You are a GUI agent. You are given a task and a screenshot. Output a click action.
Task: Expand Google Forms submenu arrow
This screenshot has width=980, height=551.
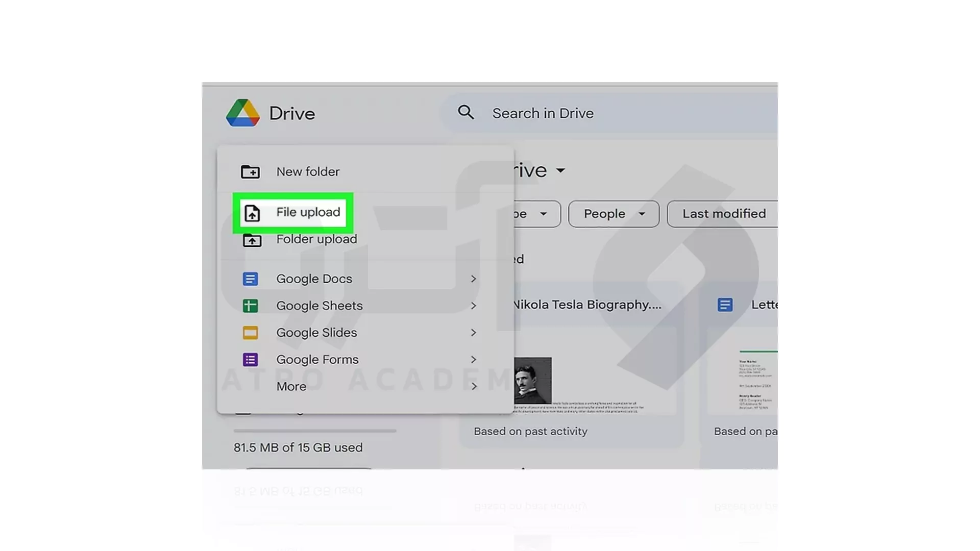[474, 360]
